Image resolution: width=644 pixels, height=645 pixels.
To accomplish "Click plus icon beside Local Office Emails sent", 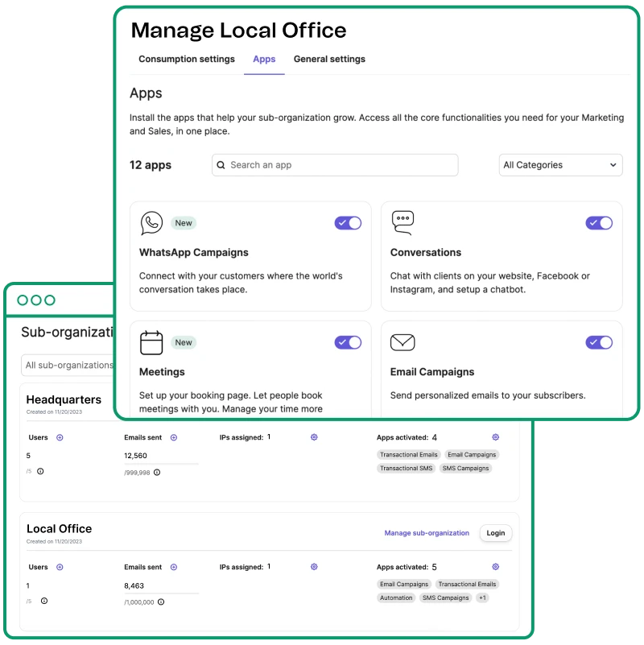I will click(x=174, y=567).
